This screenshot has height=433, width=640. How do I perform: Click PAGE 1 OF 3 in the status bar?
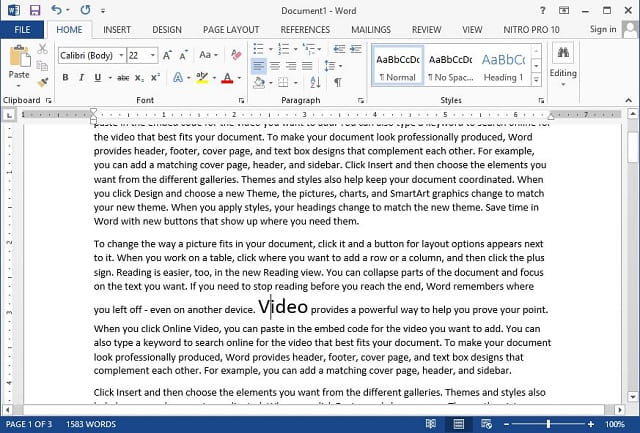pyautogui.click(x=29, y=424)
